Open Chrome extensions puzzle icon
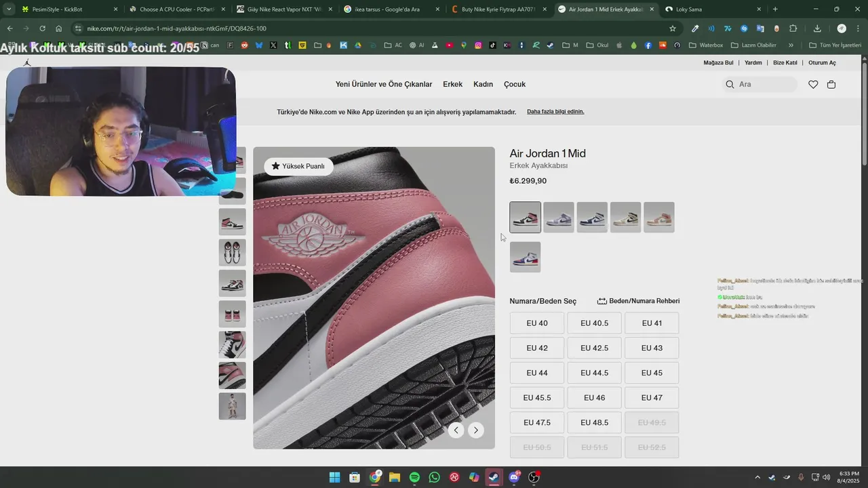The height and width of the screenshot is (488, 868). click(793, 28)
